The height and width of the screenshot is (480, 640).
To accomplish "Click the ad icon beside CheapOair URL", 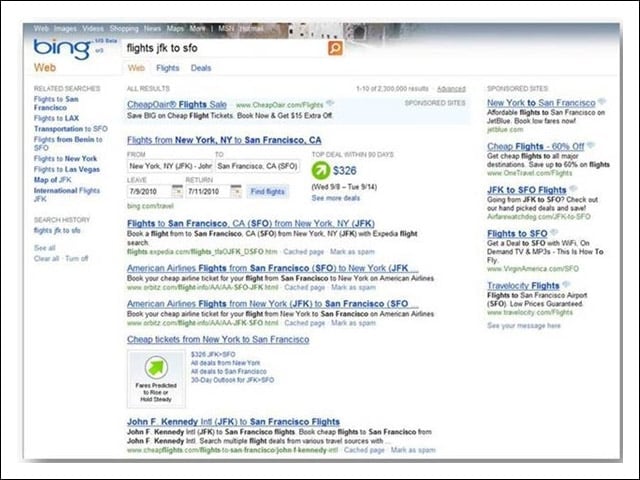I will click(330, 104).
